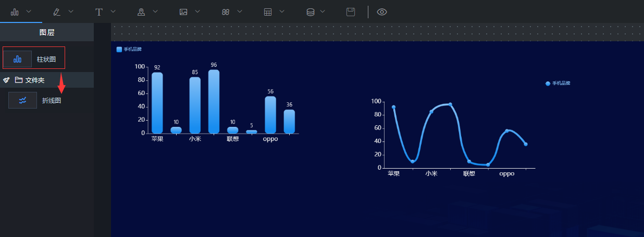Click the bar labeled 96
The width and height of the screenshot is (644, 237).
click(214, 101)
